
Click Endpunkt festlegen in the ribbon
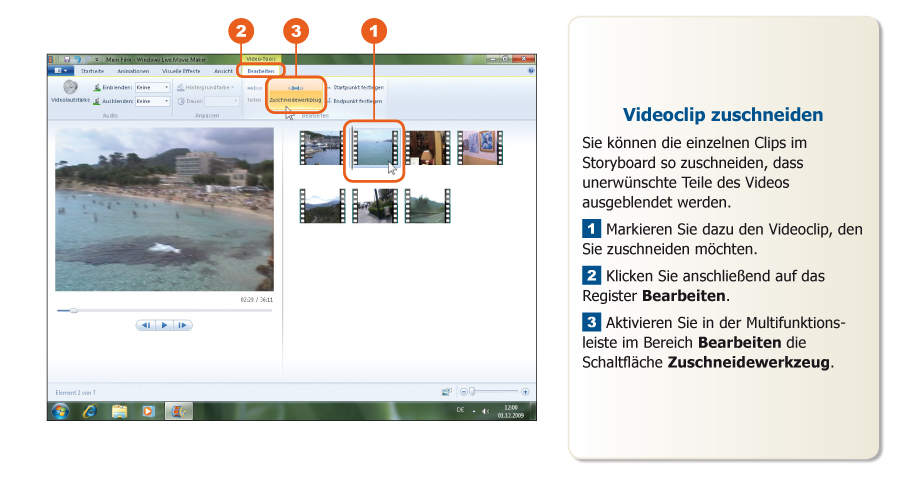click(357, 100)
